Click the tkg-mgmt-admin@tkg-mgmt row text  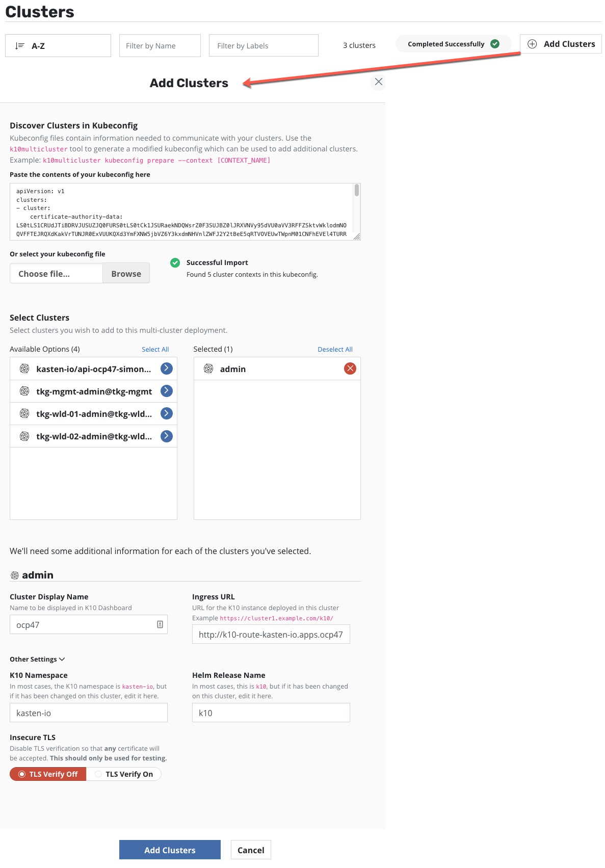pyautogui.click(x=94, y=391)
